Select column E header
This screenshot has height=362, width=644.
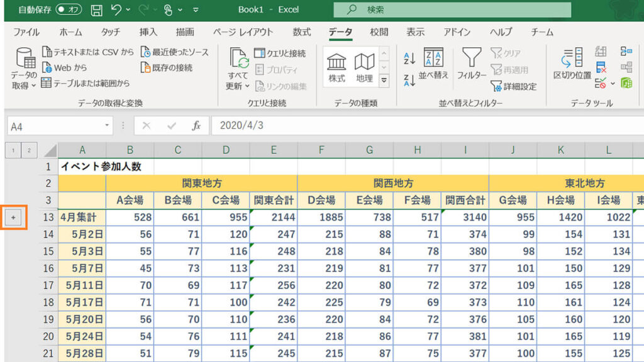pyautogui.click(x=273, y=150)
